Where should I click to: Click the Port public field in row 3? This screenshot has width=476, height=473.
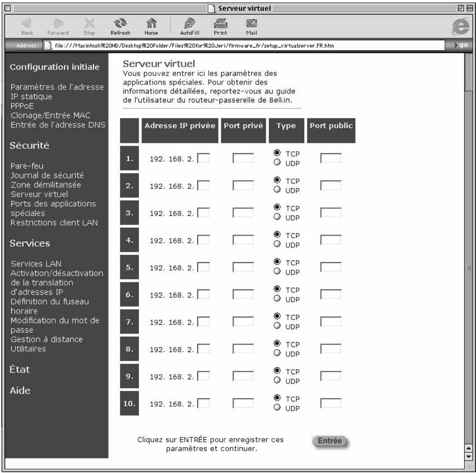[331, 213]
